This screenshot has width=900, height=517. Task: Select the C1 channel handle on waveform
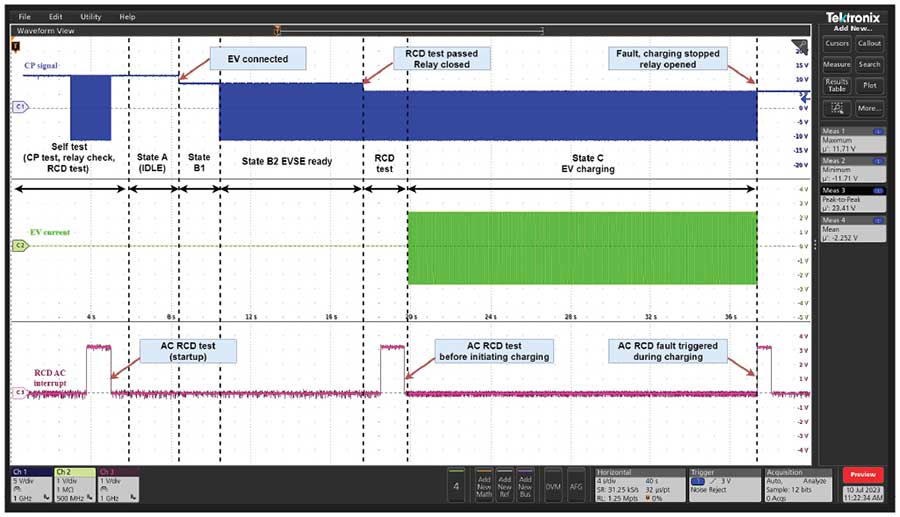(x=19, y=105)
